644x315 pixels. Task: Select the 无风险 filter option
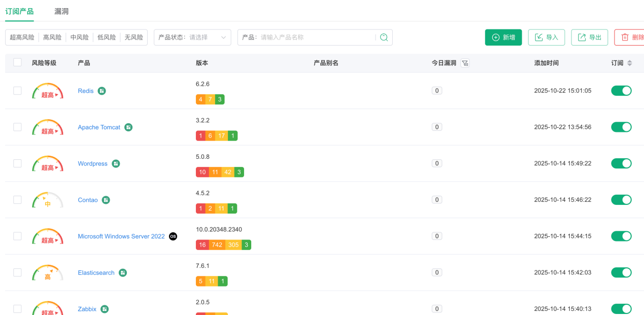coord(133,37)
